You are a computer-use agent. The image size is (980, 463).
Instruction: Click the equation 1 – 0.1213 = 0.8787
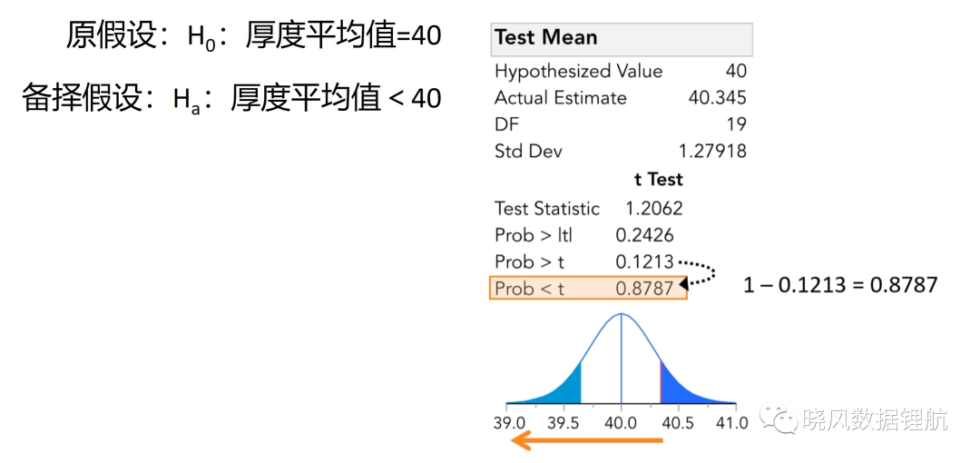coord(840,285)
